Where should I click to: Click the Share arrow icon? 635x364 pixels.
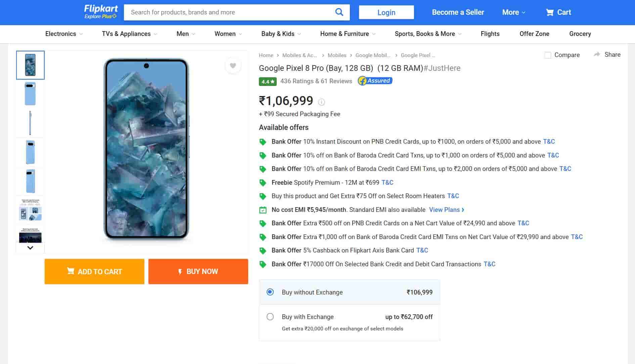(x=597, y=54)
